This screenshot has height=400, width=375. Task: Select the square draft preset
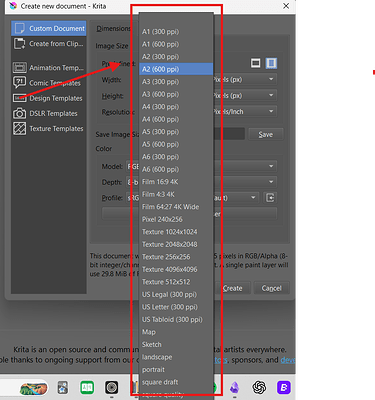coord(176,382)
